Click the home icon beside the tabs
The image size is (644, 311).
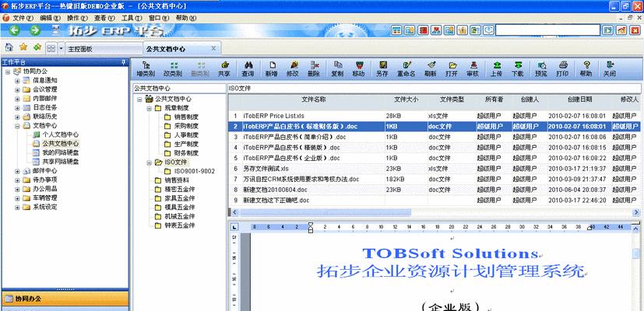coord(9,47)
